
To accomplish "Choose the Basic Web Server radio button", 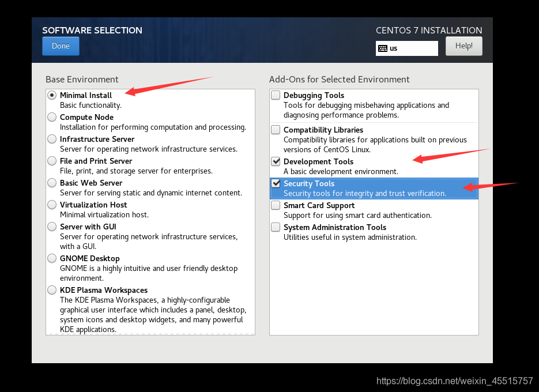I will (x=52, y=183).
